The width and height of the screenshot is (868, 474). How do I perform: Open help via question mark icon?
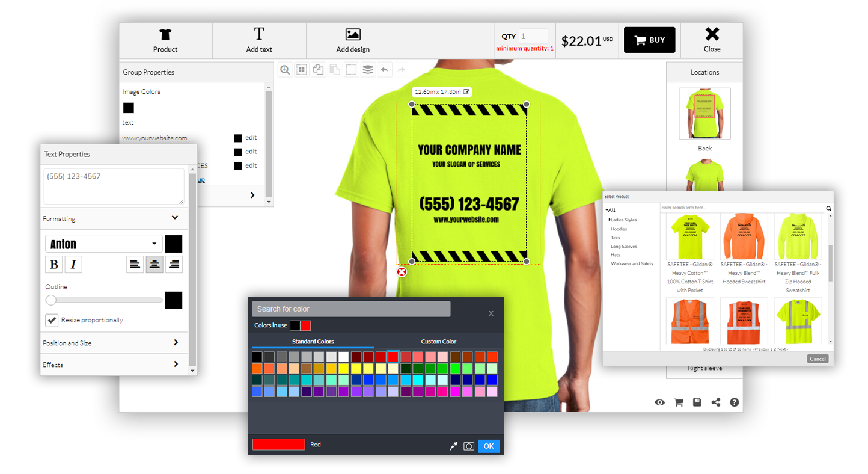pyautogui.click(x=735, y=402)
